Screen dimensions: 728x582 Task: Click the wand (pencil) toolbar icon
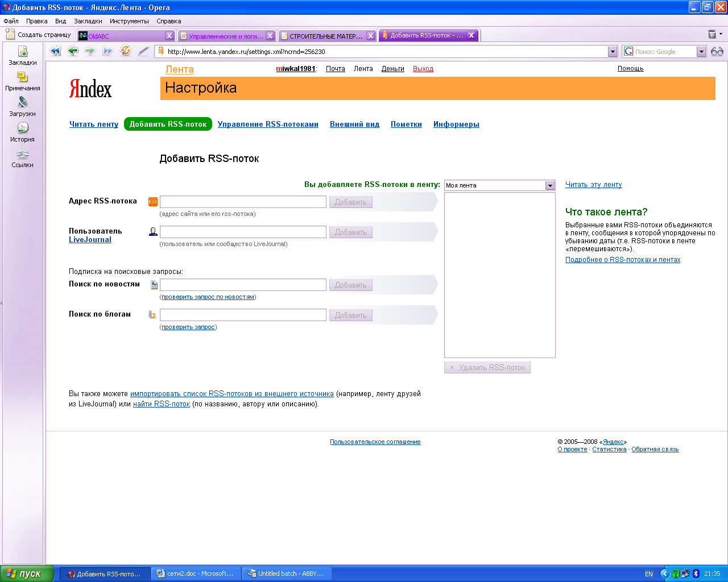pyautogui.click(x=143, y=51)
